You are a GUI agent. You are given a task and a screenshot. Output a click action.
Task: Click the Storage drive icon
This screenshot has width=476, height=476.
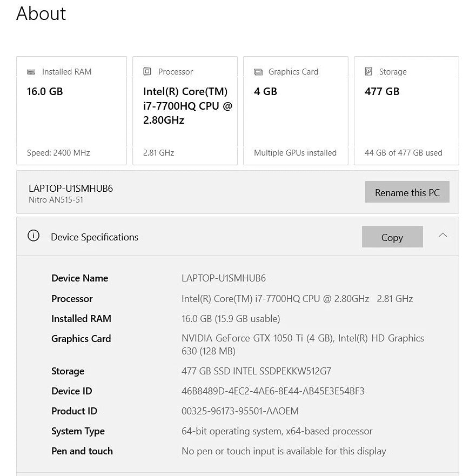[368, 72]
